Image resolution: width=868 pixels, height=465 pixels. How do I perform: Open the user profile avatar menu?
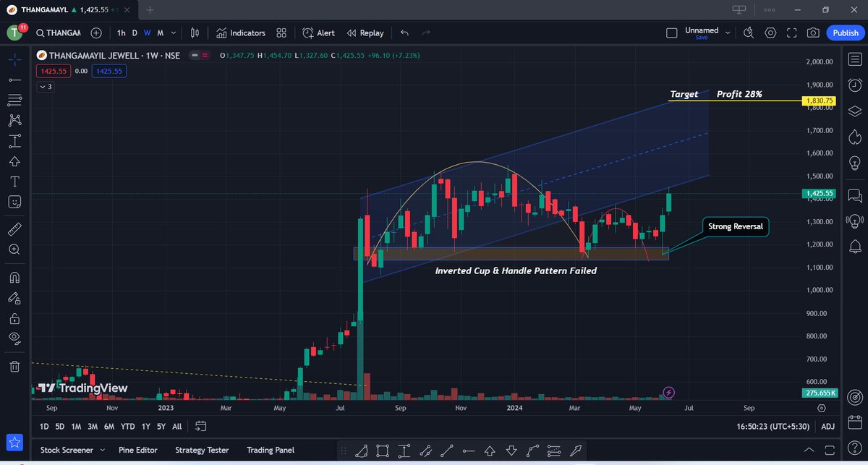coord(15,33)
